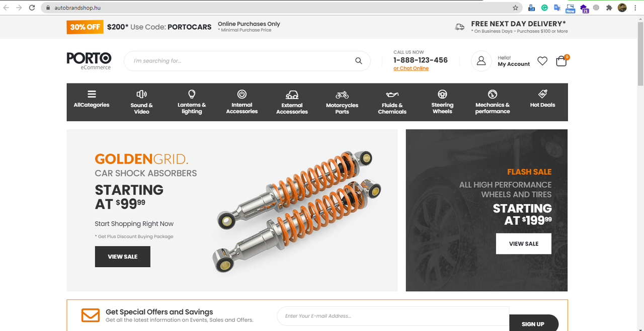Open the Lanterns & lighting category
The height and width of the screenshot is (331, 644).
coord(192,102)
